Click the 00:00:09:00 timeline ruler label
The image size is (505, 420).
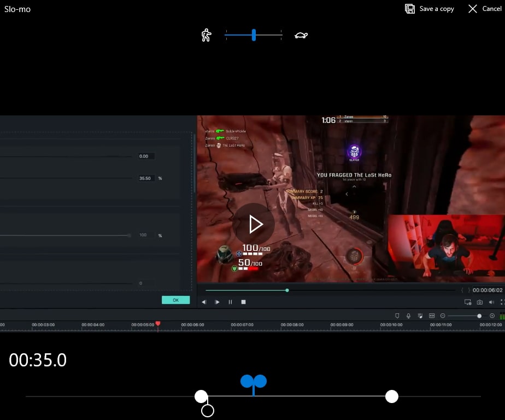342,325
